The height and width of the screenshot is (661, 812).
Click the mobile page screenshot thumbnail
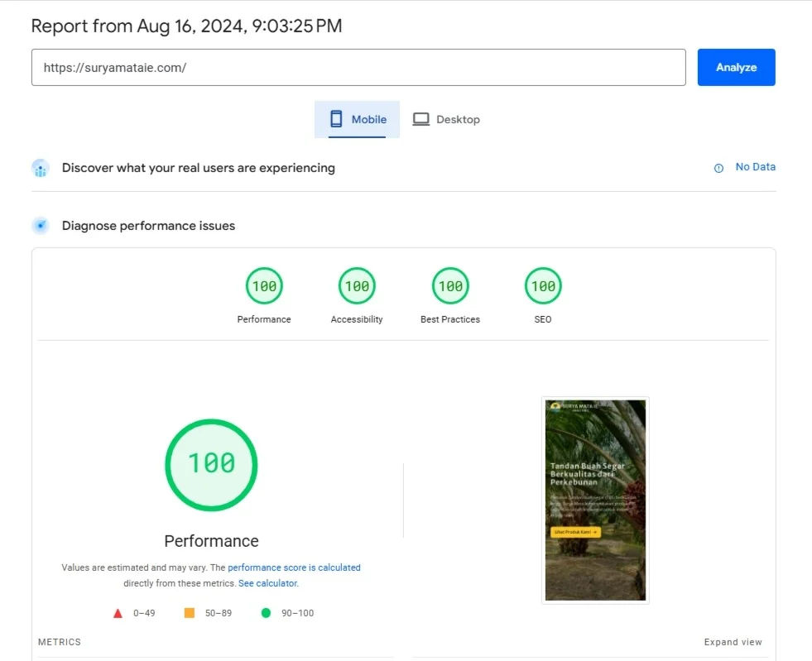[594, 499]
